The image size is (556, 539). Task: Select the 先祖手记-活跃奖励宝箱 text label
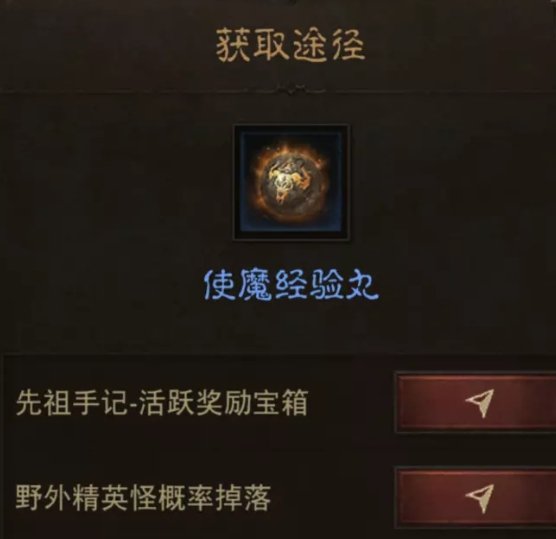[x=162, y=402]
